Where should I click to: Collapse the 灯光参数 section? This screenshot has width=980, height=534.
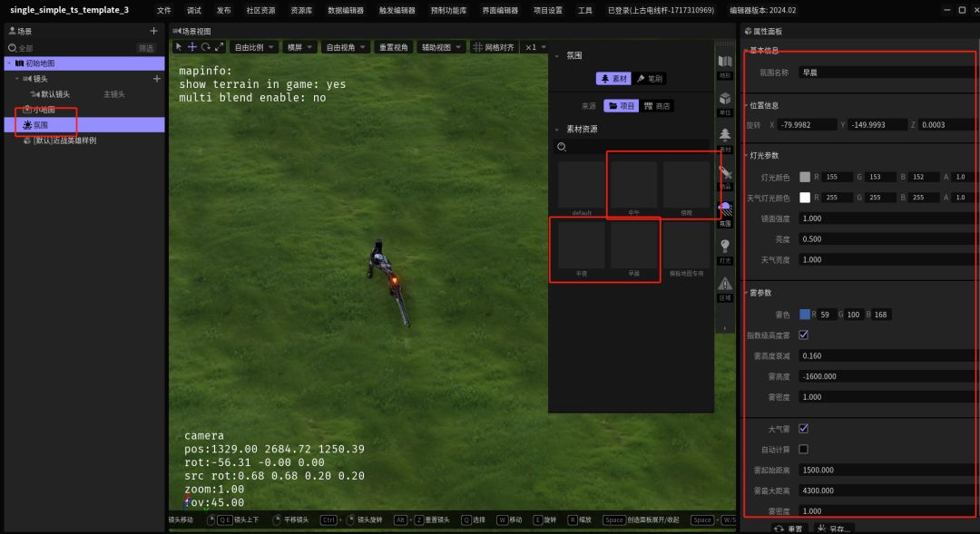(746, 155)
